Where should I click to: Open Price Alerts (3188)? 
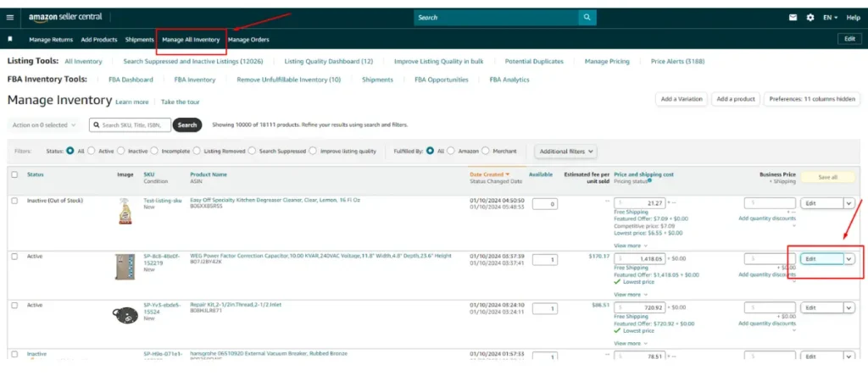click(x=677, y=61)
